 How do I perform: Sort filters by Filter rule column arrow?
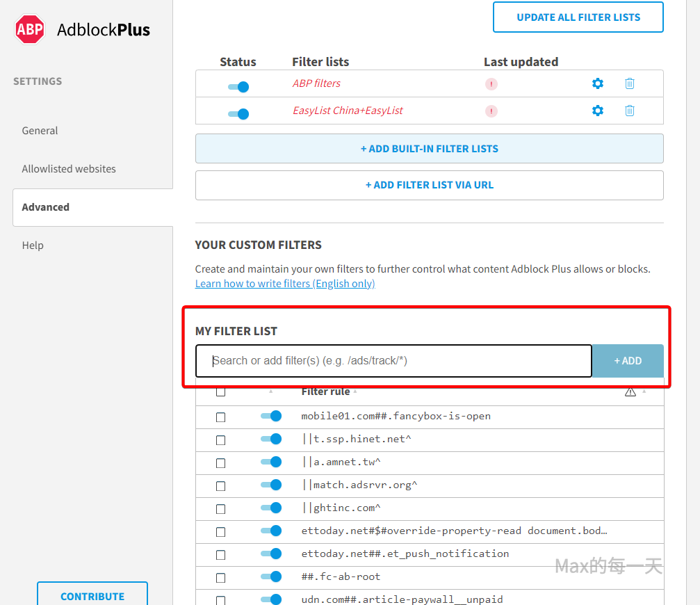point(355,392)
